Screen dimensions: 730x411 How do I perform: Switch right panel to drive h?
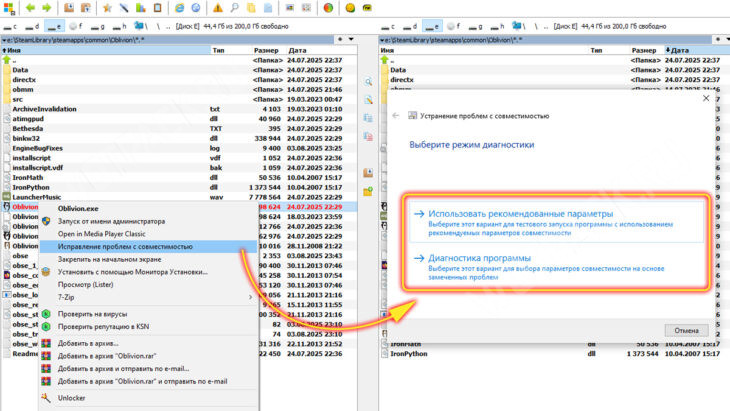pos(497,27)
